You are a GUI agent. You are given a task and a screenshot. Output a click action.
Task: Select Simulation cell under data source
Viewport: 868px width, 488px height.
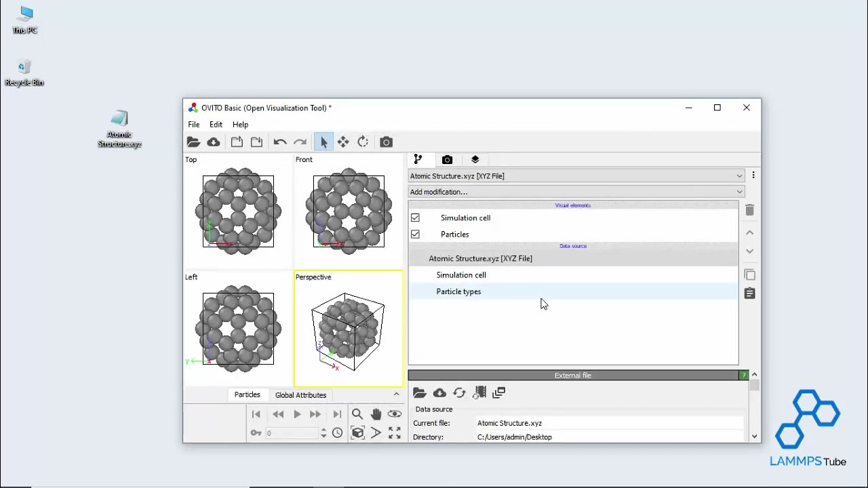pos(573,275)
